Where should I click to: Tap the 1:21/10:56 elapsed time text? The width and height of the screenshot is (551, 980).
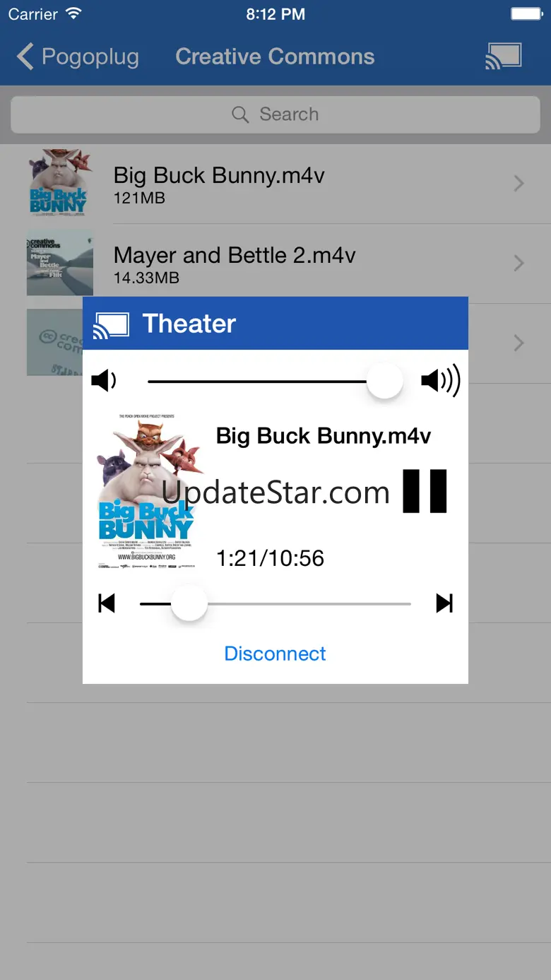point(270,558)
